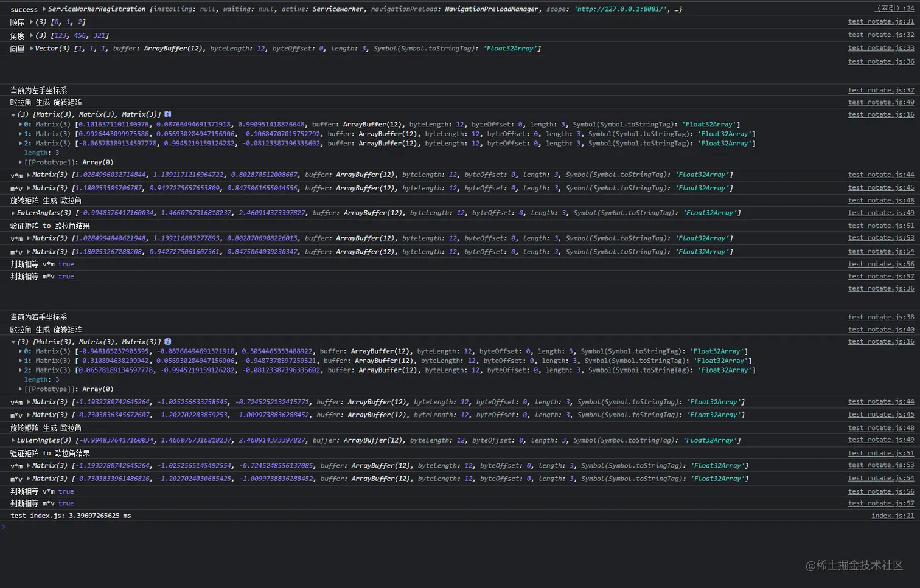Expand m*v Matrix(3) starting -0.7303836345672607
The height and width of the screenshot is (588, 920).
[x=28, y=415]
